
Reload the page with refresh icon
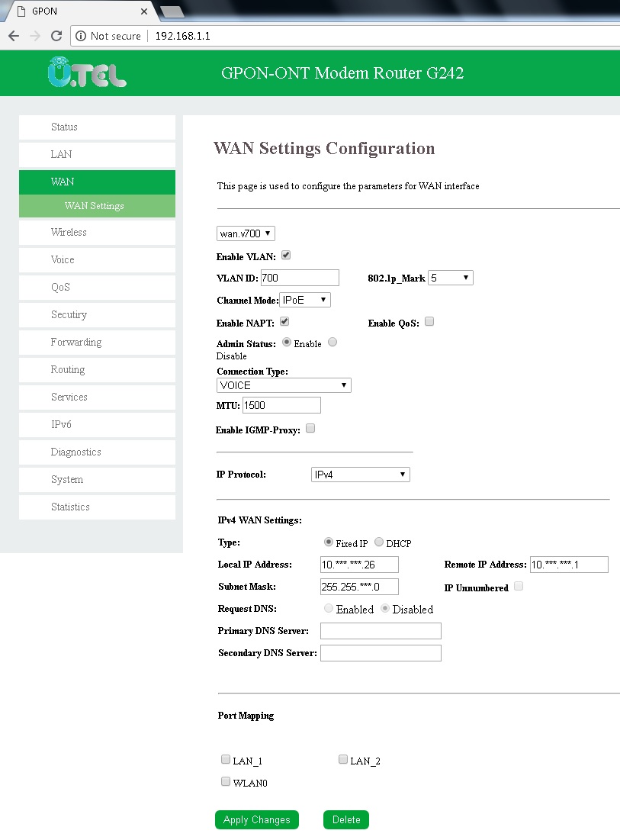[56, 36]
